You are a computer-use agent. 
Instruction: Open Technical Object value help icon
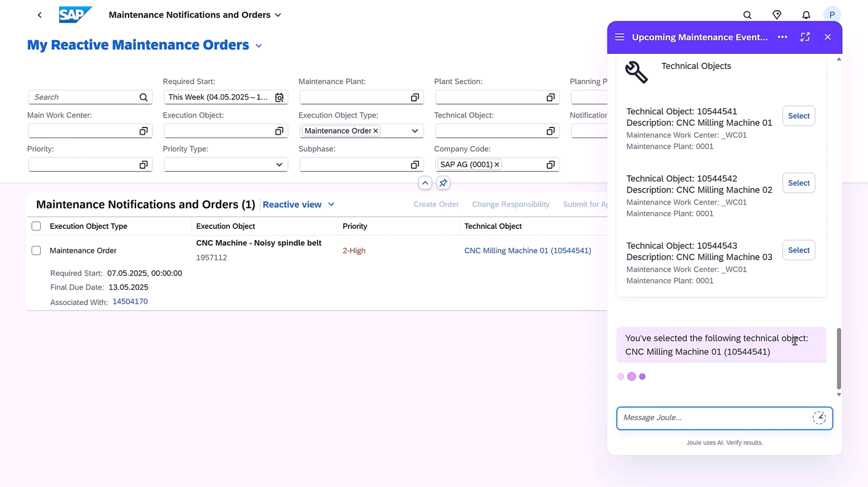pyautogui.click(x=551, y=131)
